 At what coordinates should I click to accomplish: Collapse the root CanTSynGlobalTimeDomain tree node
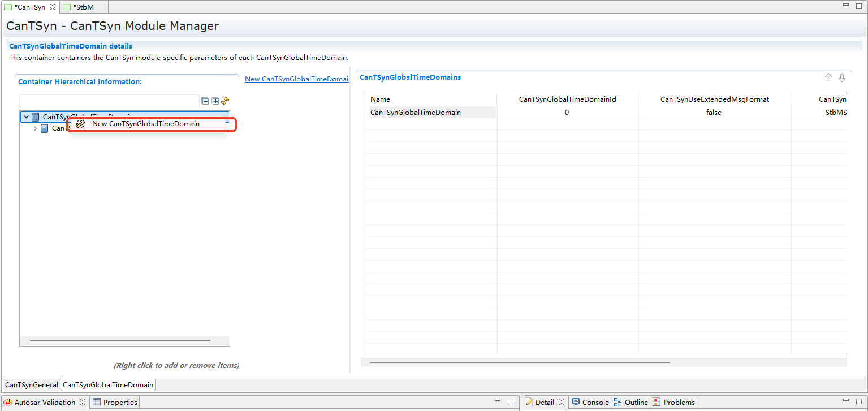[x=26, y=117]
